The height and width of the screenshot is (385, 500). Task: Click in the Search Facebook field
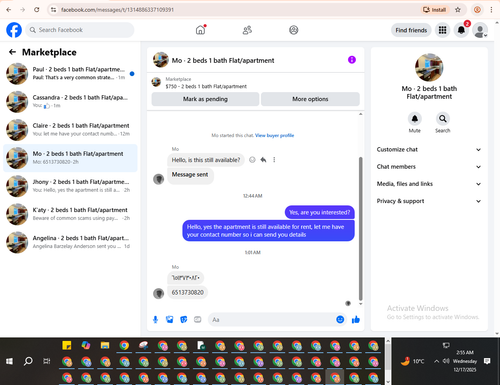click(80, 30)
